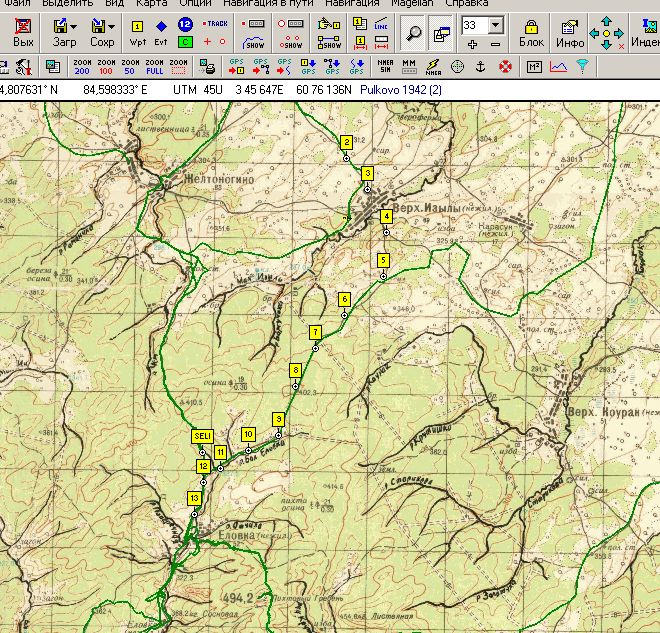Open the Справка help menu
The width and height of the screenshot is (660, 633).
[x=466, y=3]
